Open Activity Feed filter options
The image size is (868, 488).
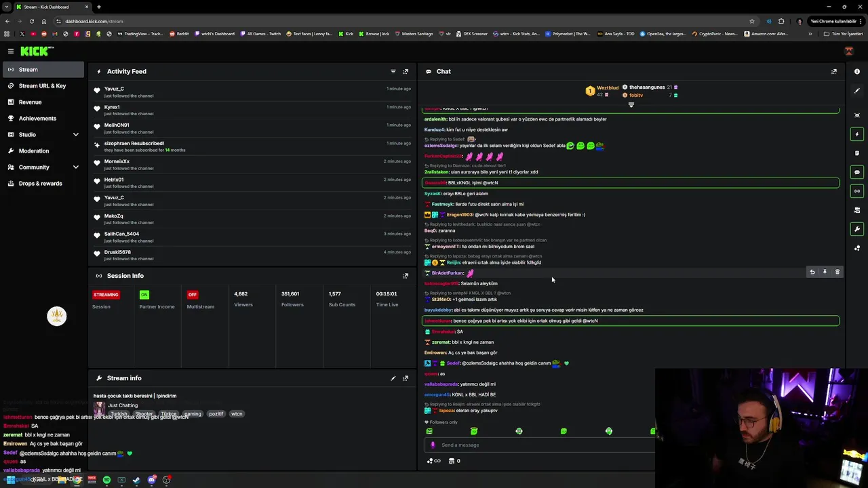393,71
